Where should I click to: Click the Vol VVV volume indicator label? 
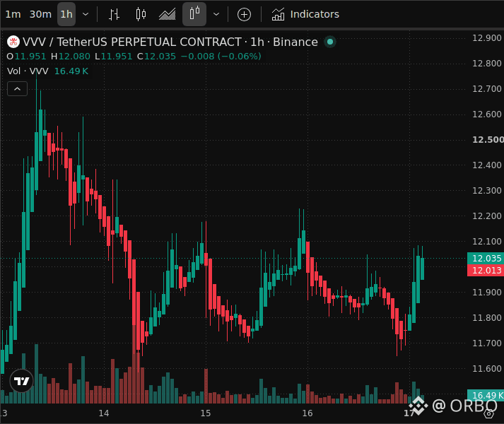[28, 71]
